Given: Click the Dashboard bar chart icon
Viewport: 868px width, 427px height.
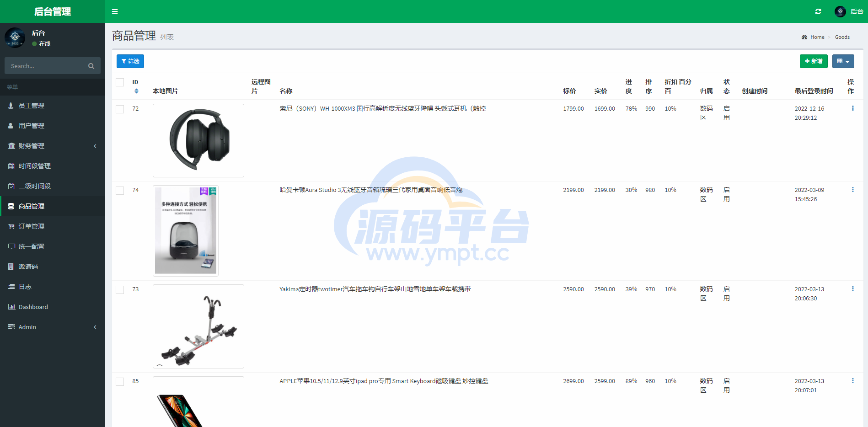Looking at the screenshot, I should click(x=11, y=307).
